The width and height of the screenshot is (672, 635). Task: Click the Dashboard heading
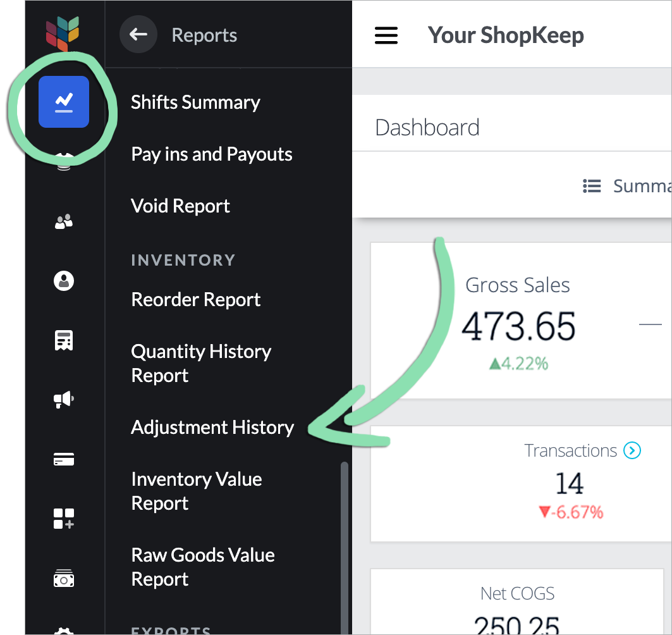tap(427, 128)
